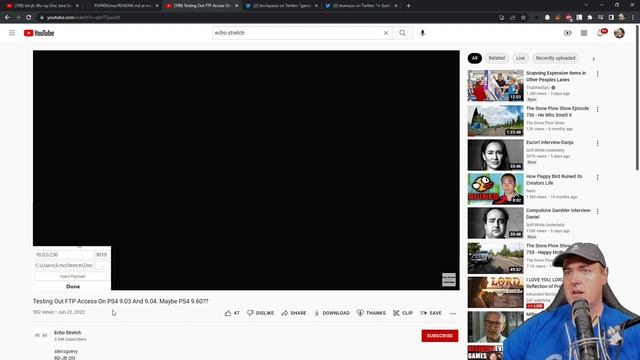
Task: Select the 'Related' filter chip
Action: click(497, 58)
